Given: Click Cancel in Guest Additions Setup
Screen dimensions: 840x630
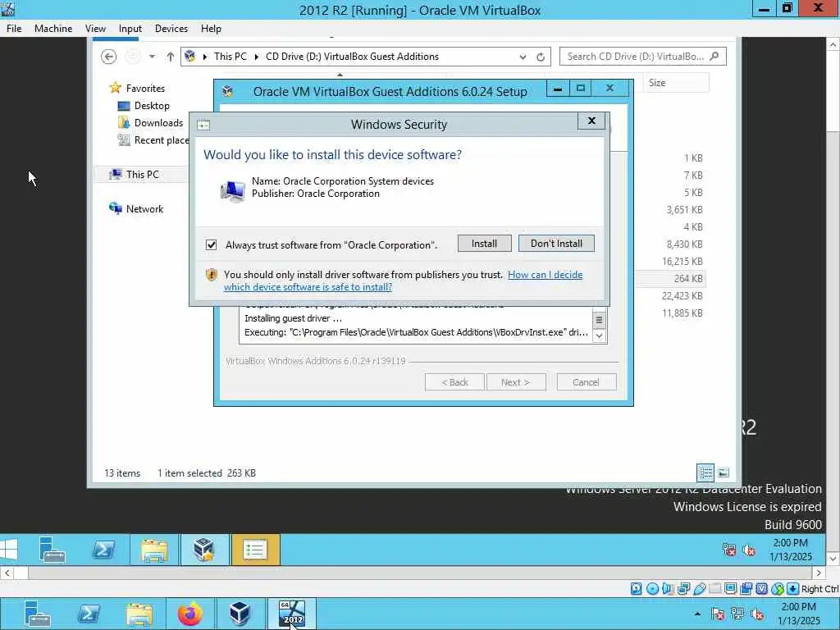Looking at the screenshot, I should (x=586, y=382).
